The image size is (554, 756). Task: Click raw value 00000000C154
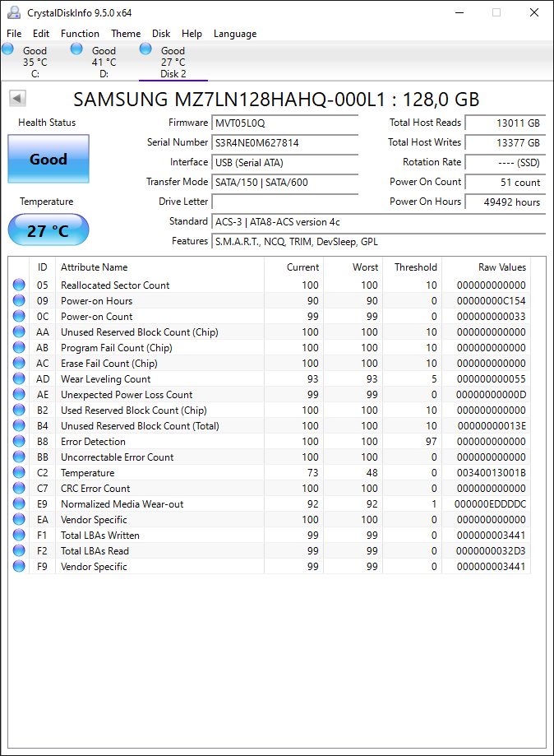pyautogui.click(x=491, y=301)
